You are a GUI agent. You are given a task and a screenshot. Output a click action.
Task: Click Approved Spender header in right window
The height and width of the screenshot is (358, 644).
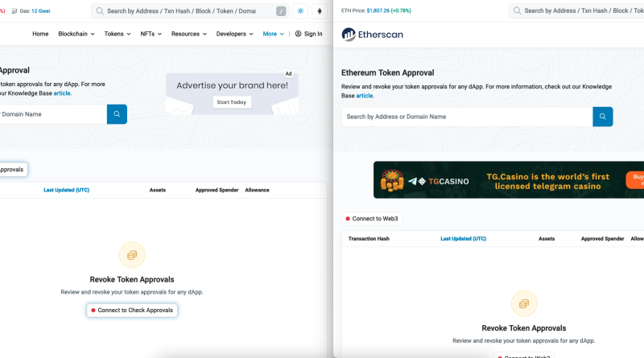pos(602,238)
